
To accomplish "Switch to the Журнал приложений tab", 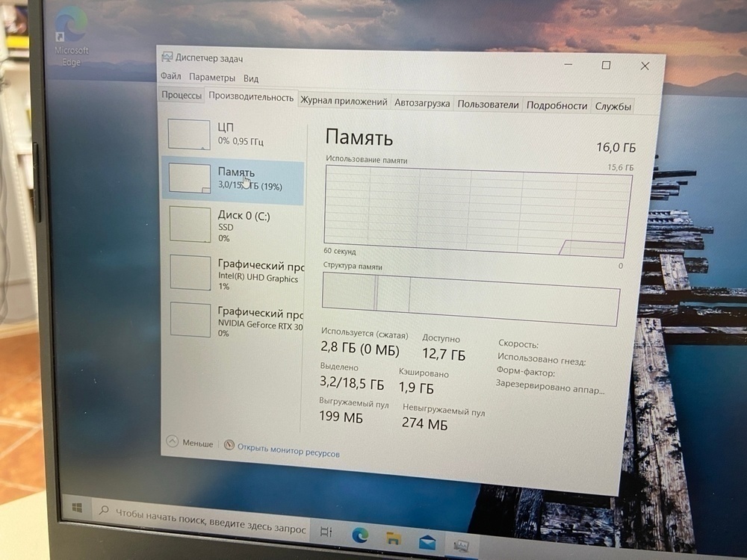I will (344, 101).
